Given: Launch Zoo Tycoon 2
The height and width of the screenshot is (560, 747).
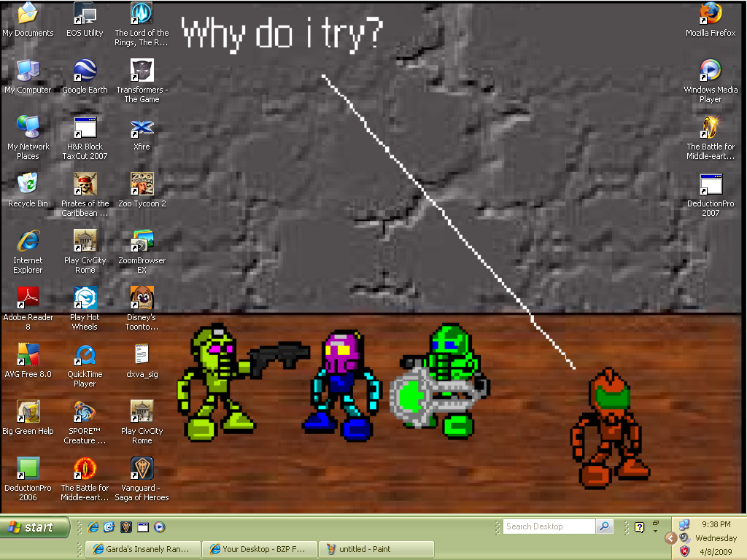Looking at the screenshot, I should tap(142, 183).
